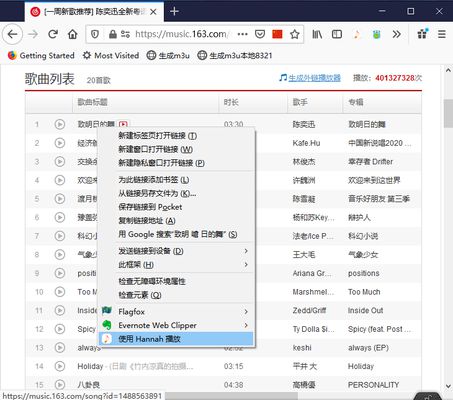Select 用 Google 搜索 menu entry
This screenshot has width=453, height=400.
[177, 234]
